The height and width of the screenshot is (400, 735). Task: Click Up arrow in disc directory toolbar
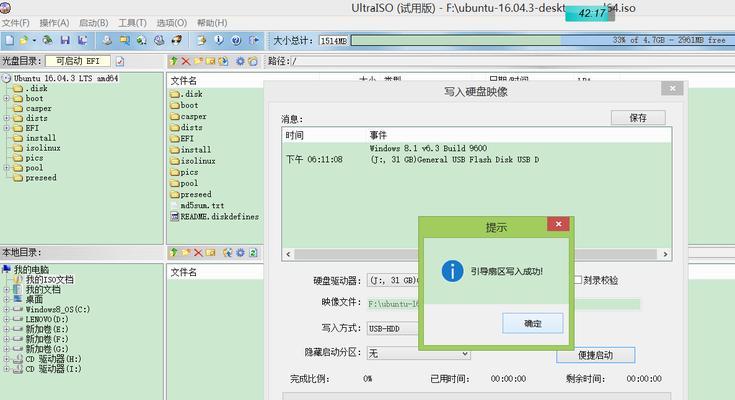[x=174, y=61]
